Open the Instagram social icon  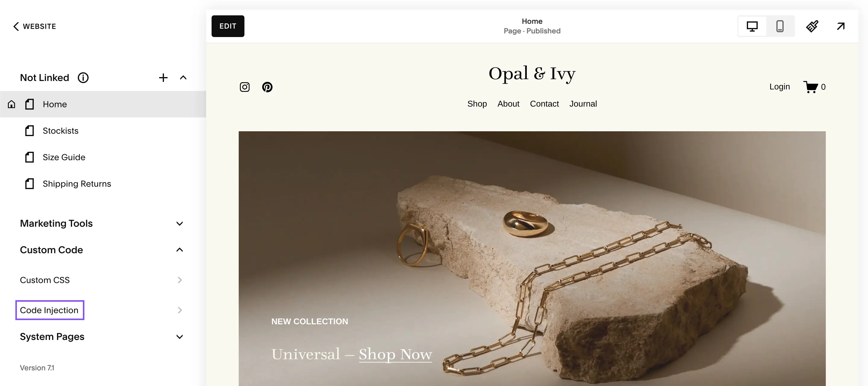point(245,87)
